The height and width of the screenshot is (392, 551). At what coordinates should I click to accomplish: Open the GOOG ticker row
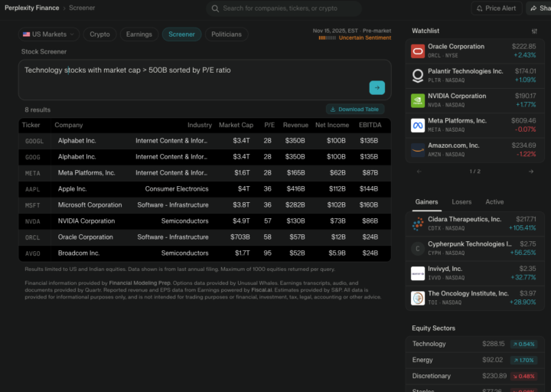pos(205,157)
